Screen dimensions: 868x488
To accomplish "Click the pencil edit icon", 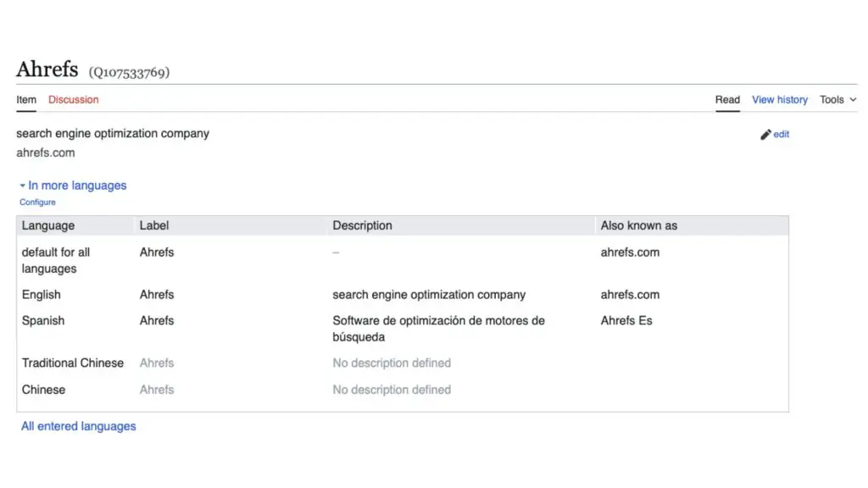I will (765, 135).
